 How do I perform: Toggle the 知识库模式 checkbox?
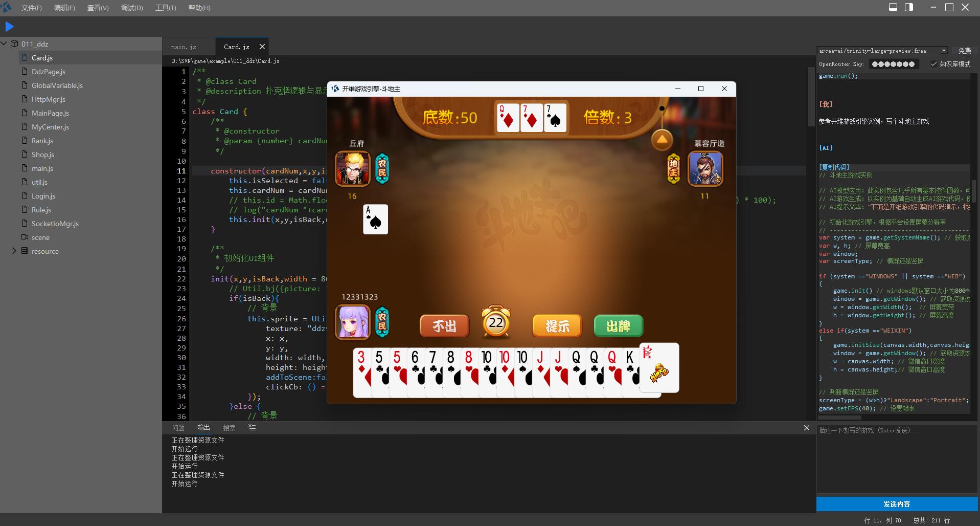[934, 64]
